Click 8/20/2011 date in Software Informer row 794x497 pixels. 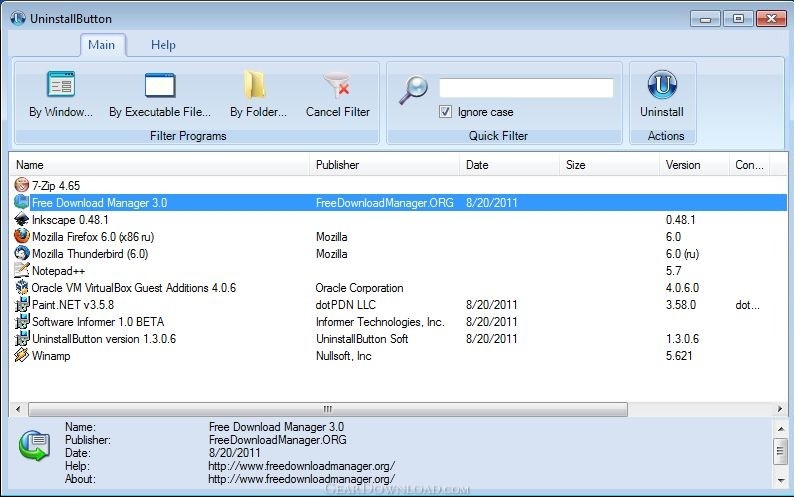[492, 322]
